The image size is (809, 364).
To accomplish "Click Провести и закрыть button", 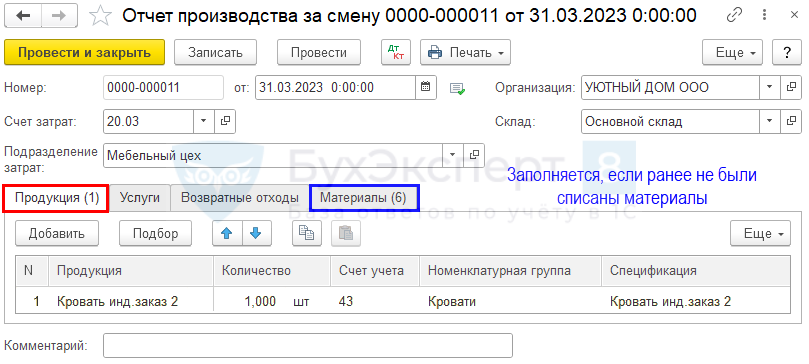I will [85, 52].
